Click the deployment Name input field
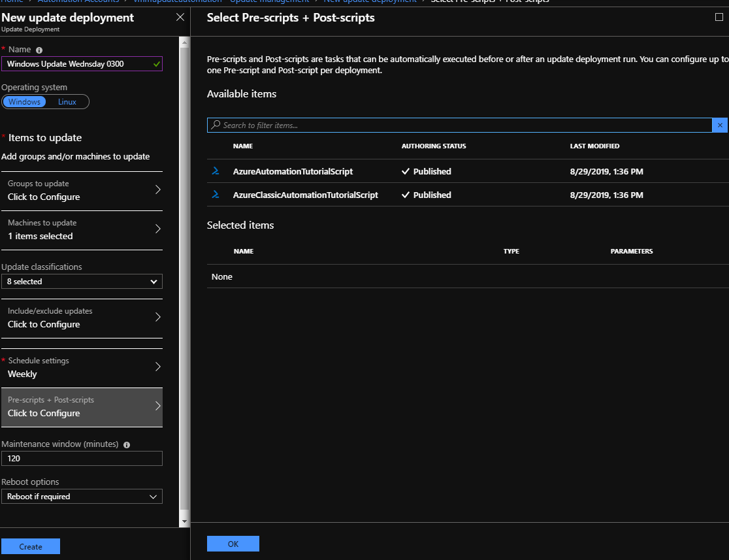 click(x=82, y=64)
